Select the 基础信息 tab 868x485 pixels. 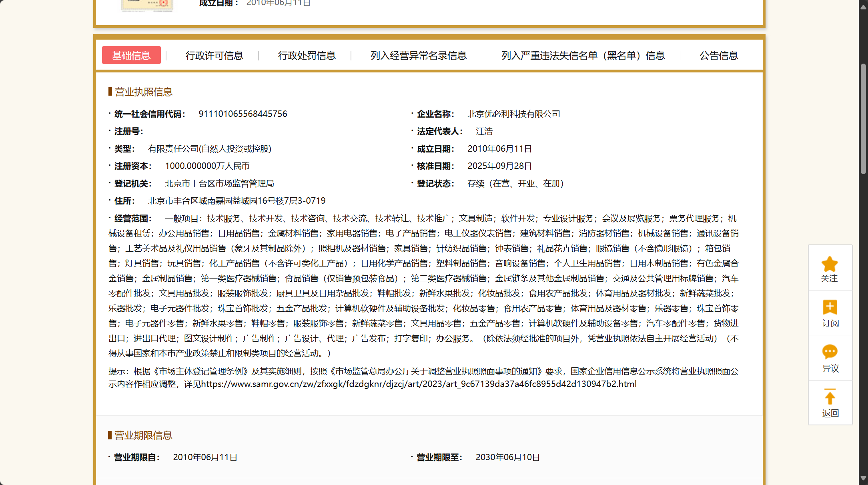coord(131,55)
